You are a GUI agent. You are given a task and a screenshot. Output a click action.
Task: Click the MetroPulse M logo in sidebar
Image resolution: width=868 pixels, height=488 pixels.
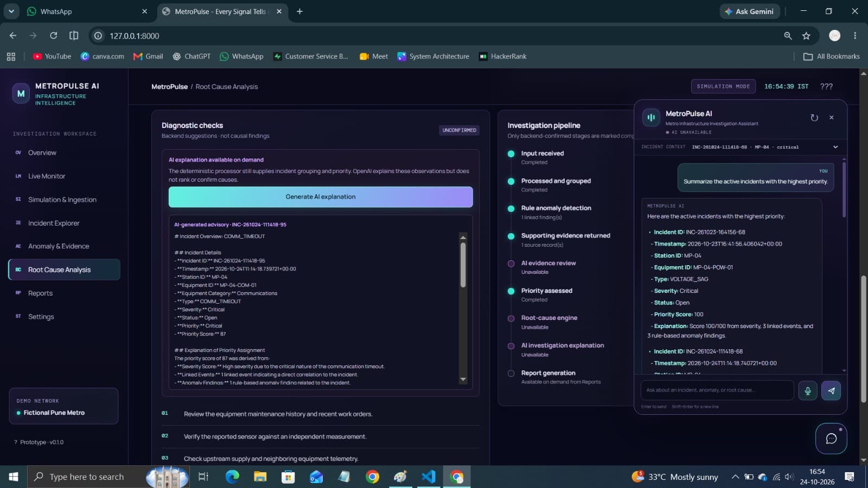[x=21, y=93]
